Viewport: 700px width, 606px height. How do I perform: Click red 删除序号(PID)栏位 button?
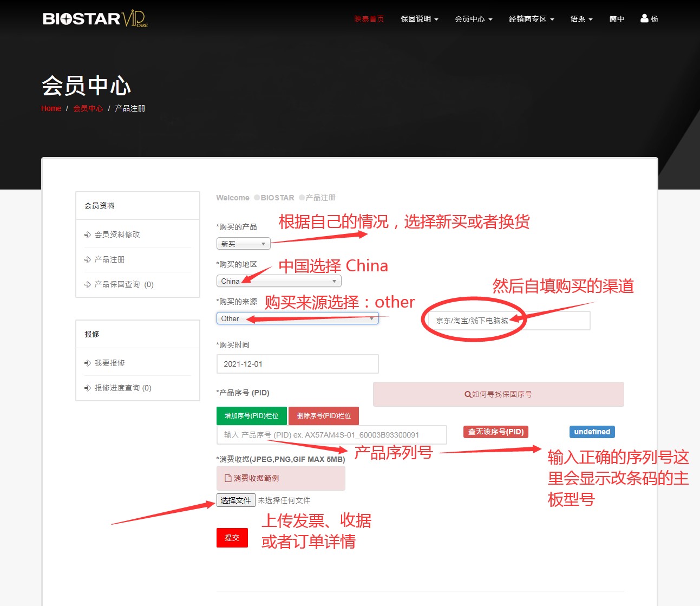(324, 416)
